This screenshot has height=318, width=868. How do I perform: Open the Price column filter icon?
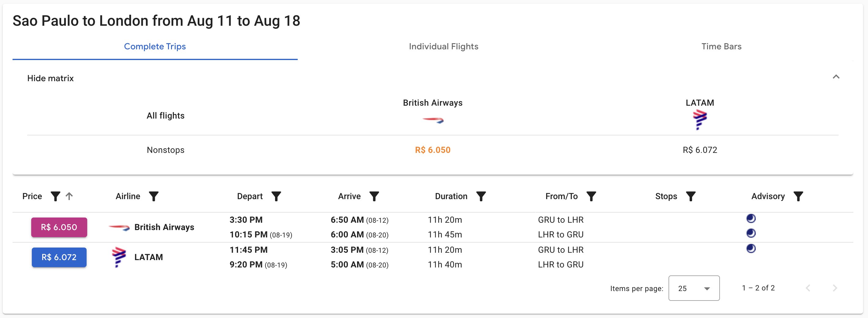55,196
